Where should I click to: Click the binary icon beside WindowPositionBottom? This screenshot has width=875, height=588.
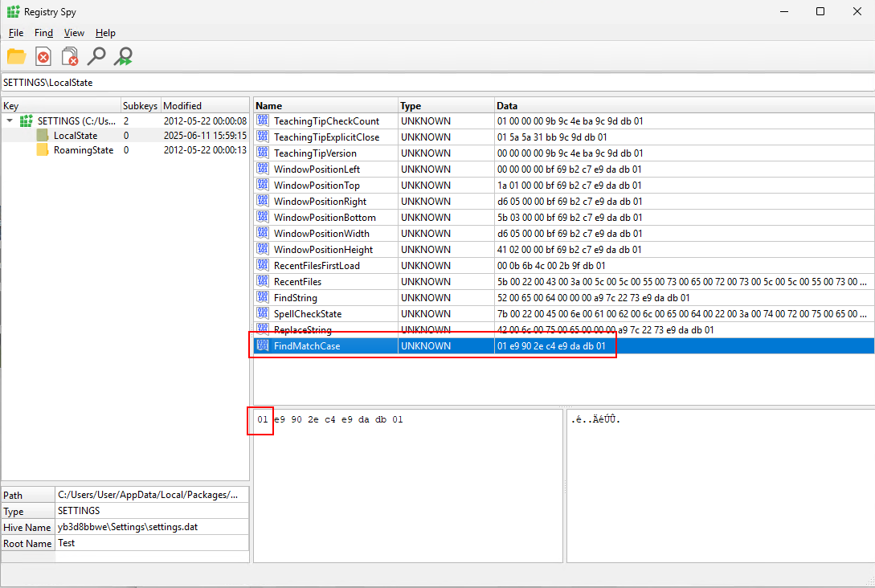(263, 217)
